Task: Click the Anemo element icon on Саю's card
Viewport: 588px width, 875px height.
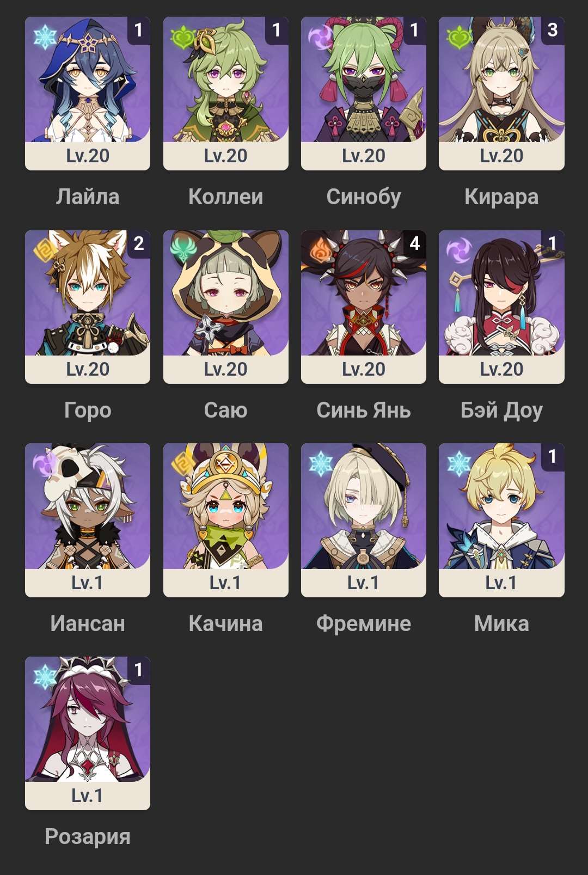Action: tap(182, 251)
